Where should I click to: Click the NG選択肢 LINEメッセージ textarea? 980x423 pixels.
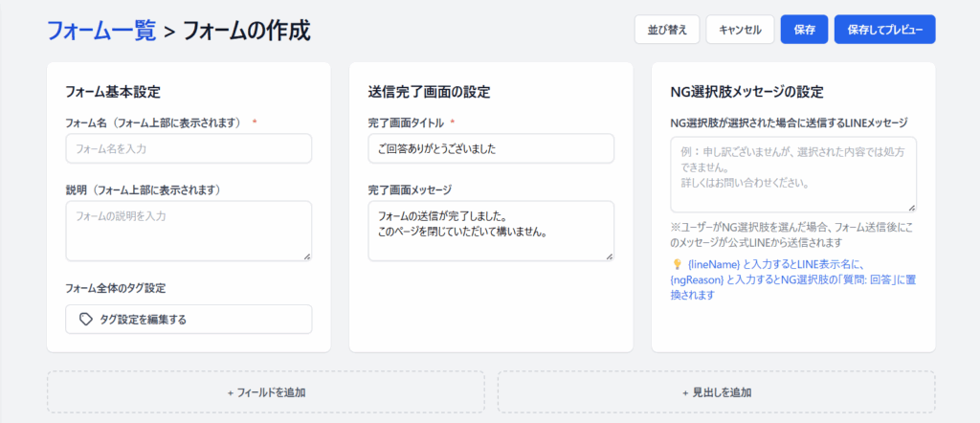[793, 174]
